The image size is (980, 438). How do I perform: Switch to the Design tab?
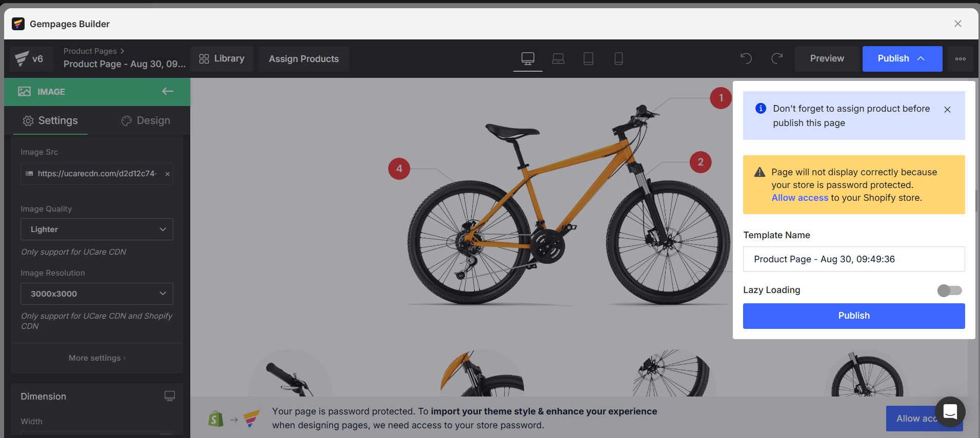coord(146,120)
